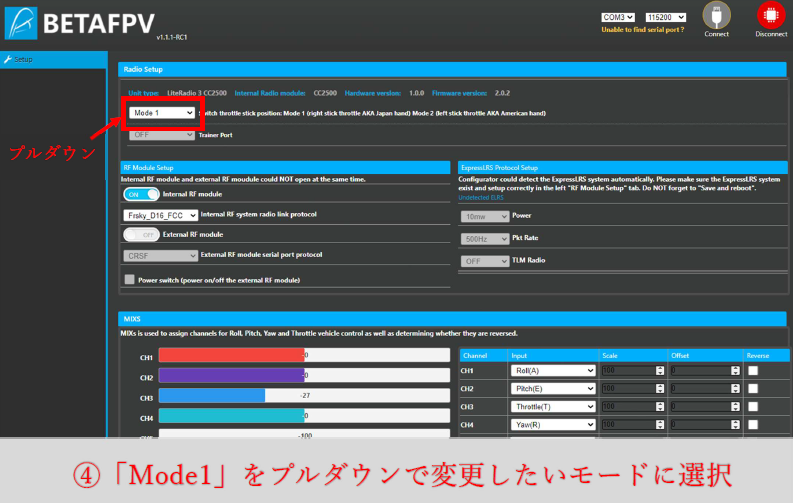The width and height of the screenshot is (793, 503).
Task: Click the CH2 Scale input field
Action: tap(633, 389)
